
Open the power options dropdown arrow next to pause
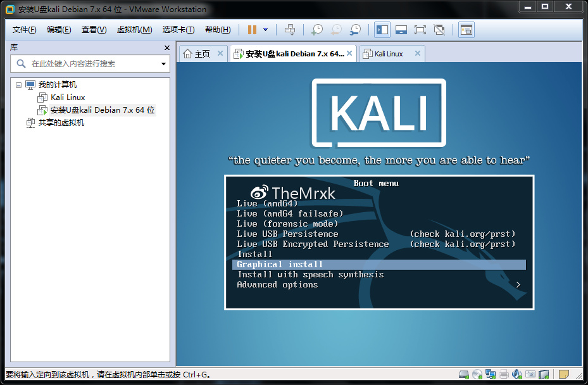pos(265,30)
